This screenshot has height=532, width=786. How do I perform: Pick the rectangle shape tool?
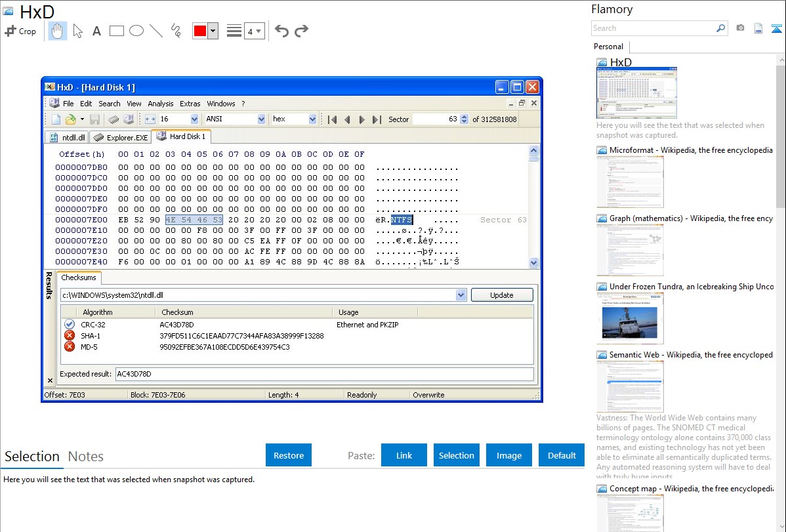116,31
